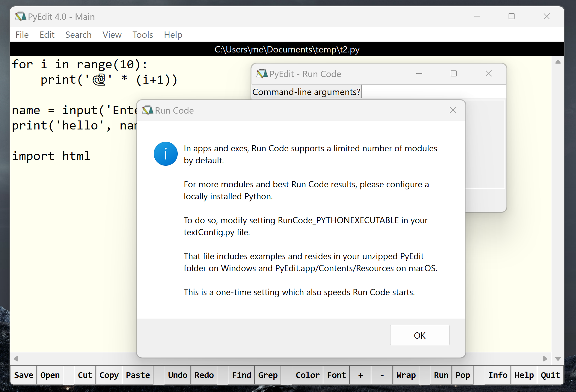Maximize the PyEdit - Run Code window
This screenshot has width=576, height=392.
(454, 73)
